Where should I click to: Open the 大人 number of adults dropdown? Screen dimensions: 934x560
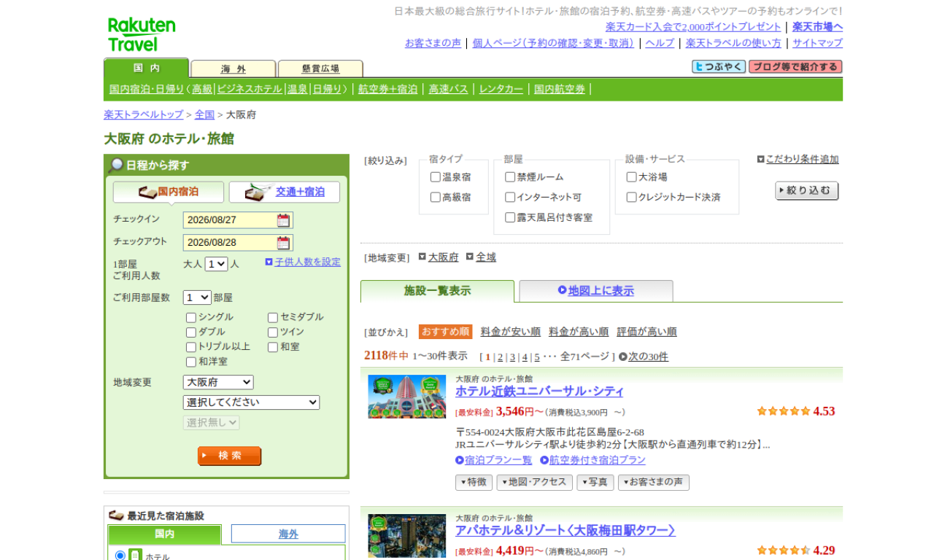pyautogui.click(x=216, y=264)
